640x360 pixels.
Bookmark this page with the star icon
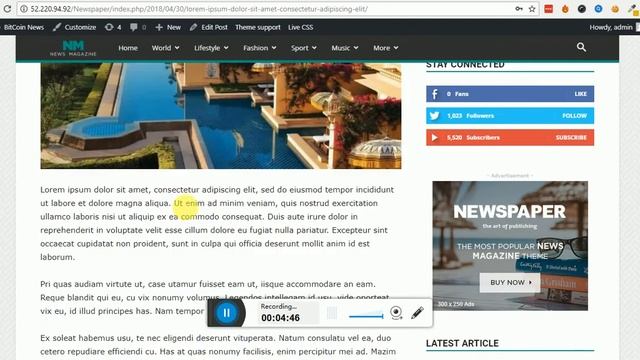point(532,9)
